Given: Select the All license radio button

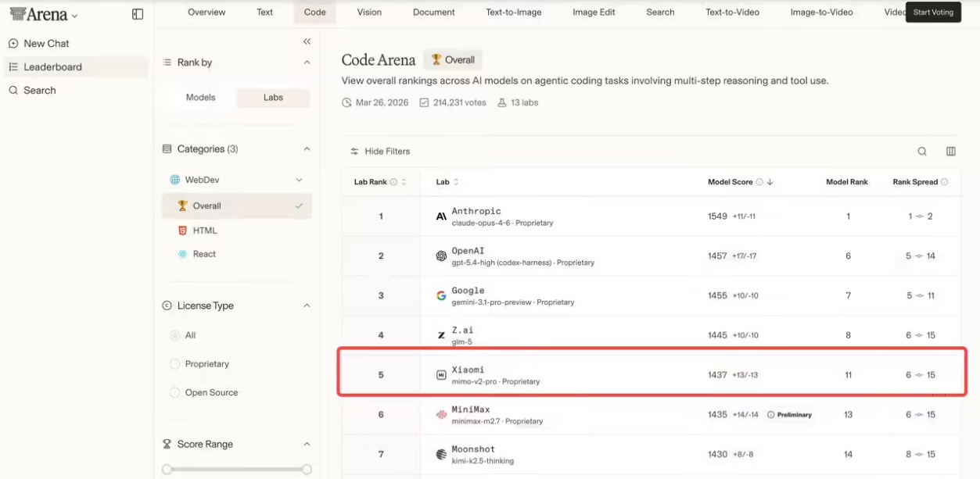Looking at the screenshot, I should [x=174, y=335].
